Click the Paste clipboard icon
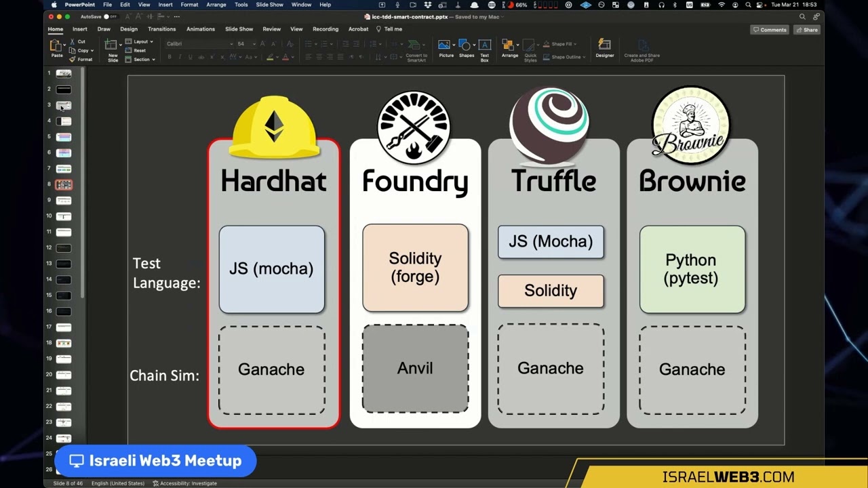Viewport: 868px width, 488px height. tap(56, 47)
